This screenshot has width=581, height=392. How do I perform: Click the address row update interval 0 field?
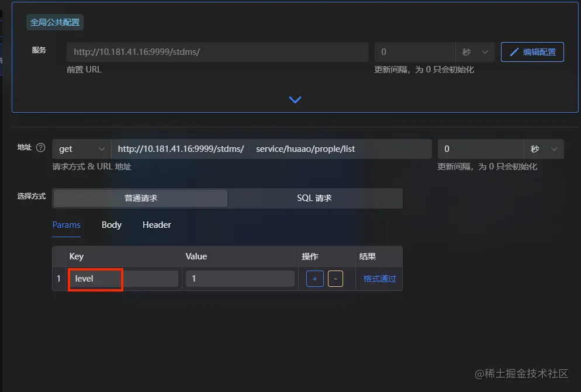pos(480,149)
